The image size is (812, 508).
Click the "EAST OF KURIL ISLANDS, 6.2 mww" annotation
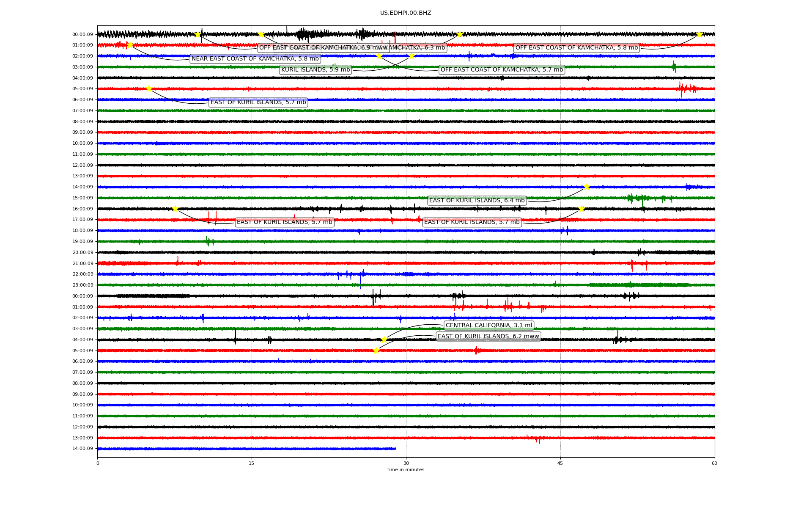[488, 337]
